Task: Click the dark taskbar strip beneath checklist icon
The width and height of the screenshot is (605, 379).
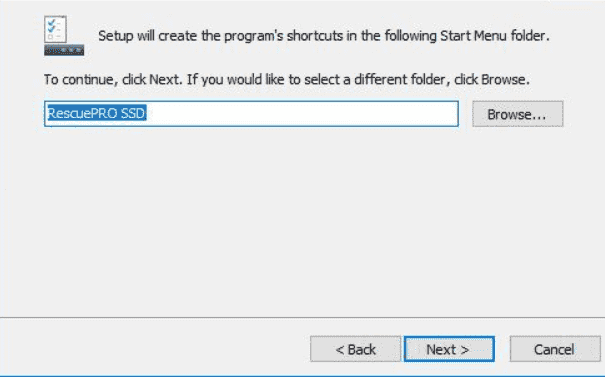Action: (64, 50)
